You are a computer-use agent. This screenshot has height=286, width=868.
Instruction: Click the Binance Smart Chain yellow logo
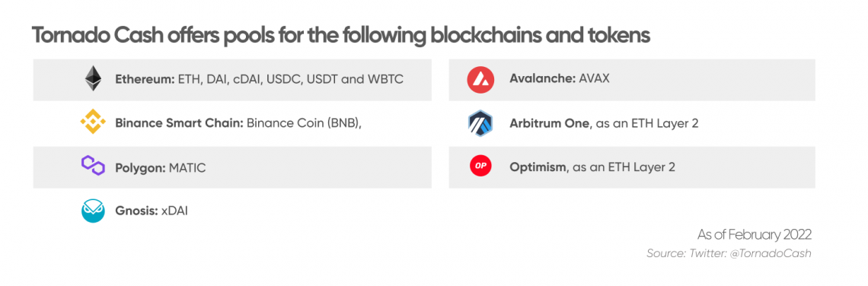[x=93, y=122]
